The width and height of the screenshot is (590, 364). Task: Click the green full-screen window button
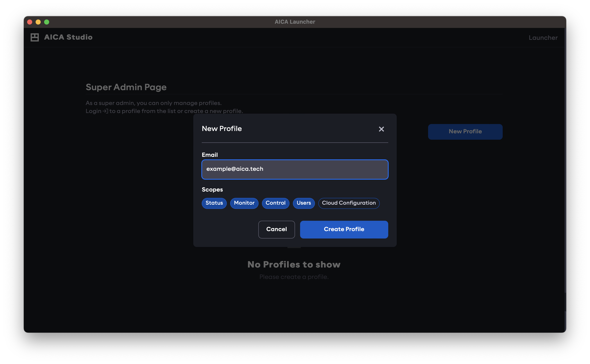click(47, 22)
